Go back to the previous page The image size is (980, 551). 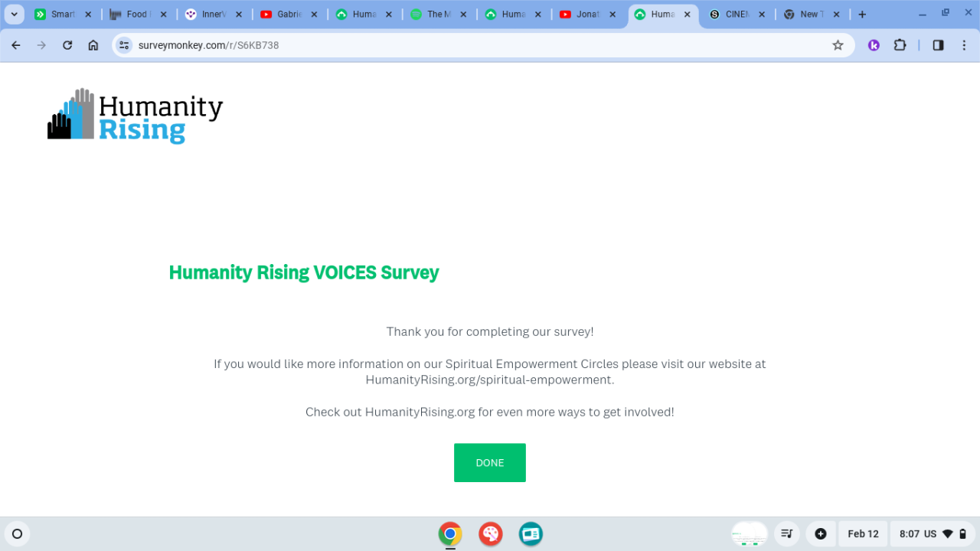(16, 45)
